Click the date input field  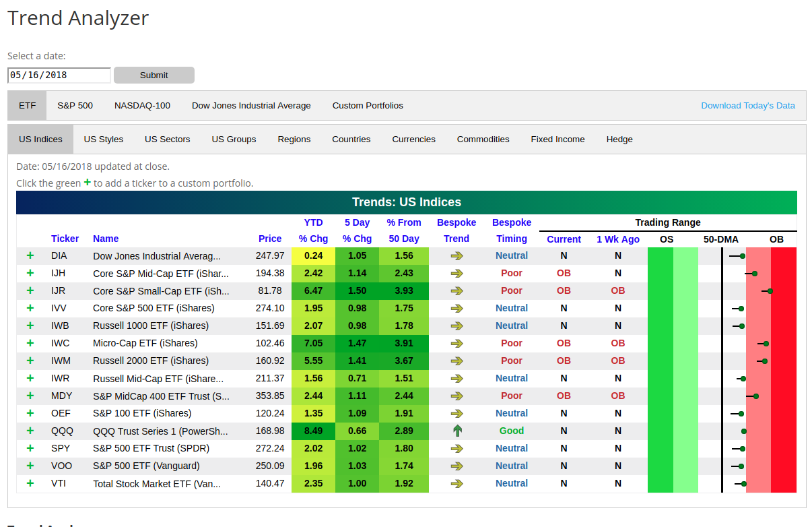59,75
